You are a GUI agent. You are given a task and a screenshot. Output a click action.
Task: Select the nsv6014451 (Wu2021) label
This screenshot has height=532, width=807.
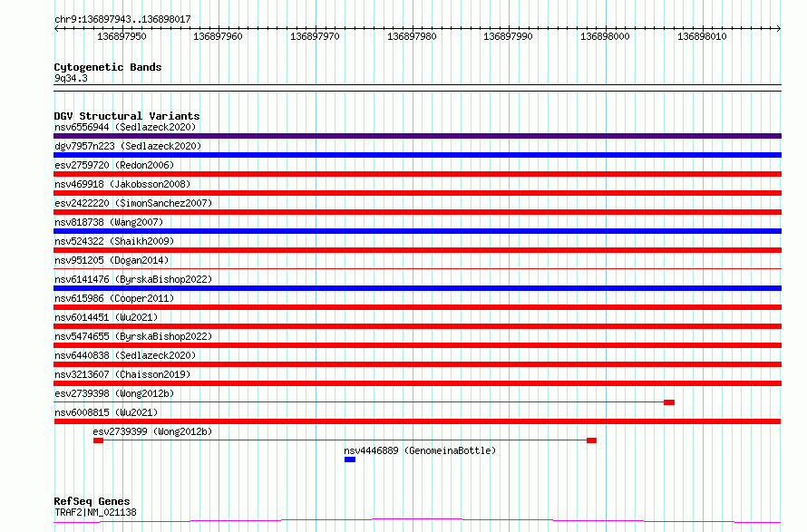point(106,317)
